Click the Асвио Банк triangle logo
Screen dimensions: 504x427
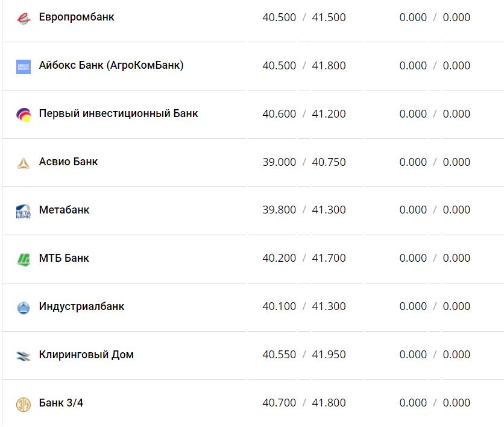pyautogui.click(x=24, y=163)
